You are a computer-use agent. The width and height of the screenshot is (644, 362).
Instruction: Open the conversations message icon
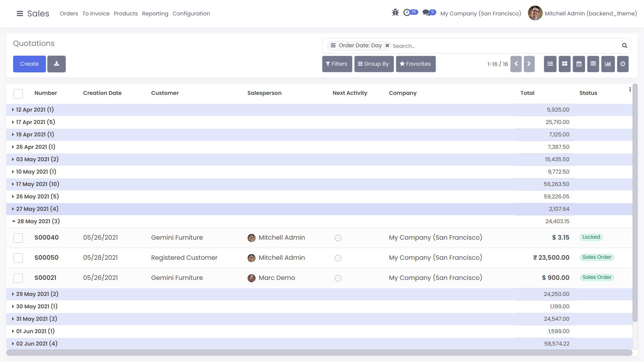(x=426, y=13)
